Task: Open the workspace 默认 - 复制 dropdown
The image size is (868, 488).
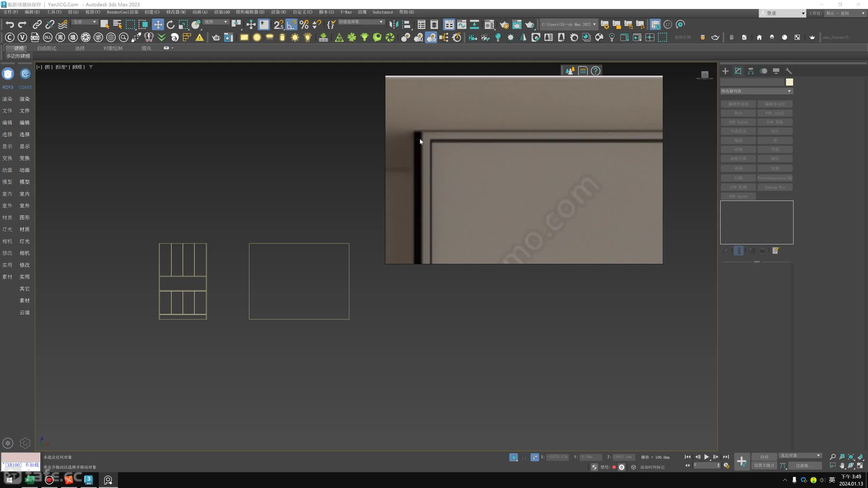Action: pos(845,13)
